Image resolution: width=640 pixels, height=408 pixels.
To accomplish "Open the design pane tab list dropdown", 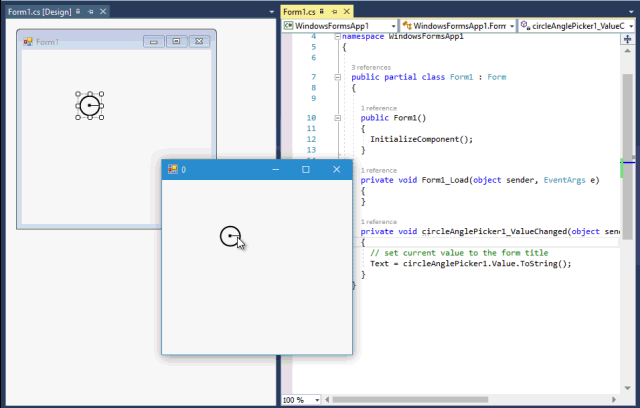I will (271, 12).
